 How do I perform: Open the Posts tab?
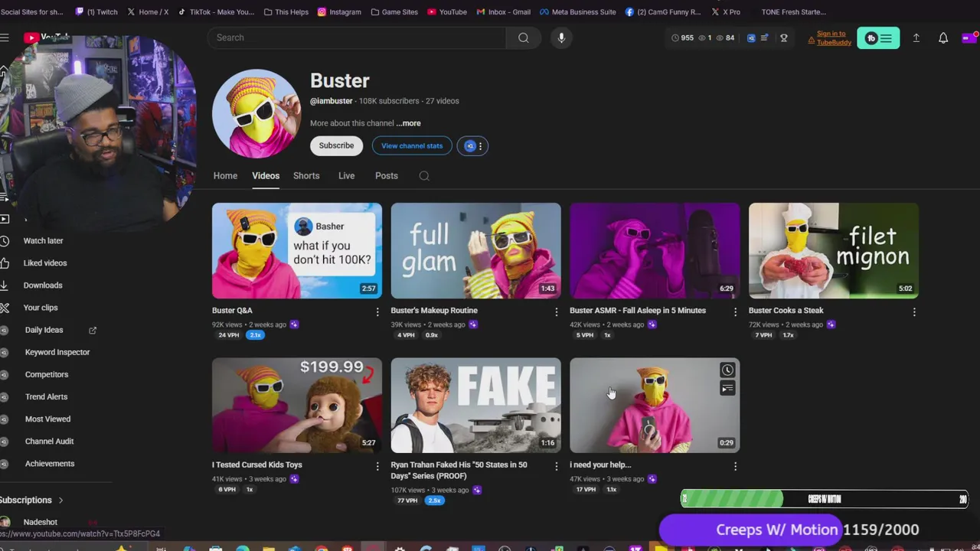[x=387, y=176]
